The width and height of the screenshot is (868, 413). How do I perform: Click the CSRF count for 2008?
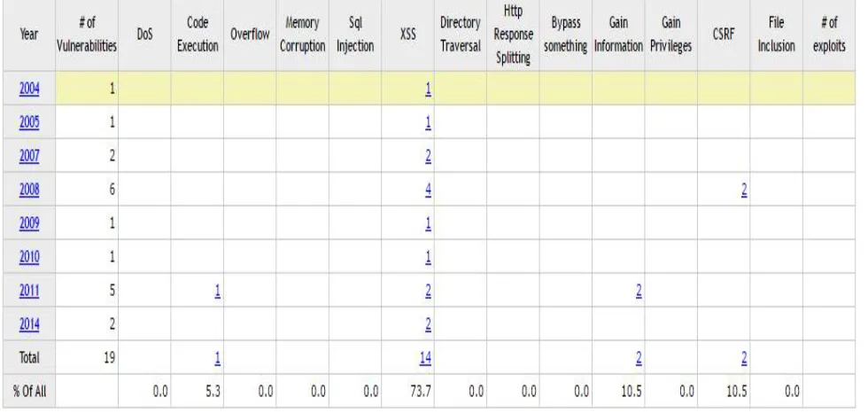744,190
